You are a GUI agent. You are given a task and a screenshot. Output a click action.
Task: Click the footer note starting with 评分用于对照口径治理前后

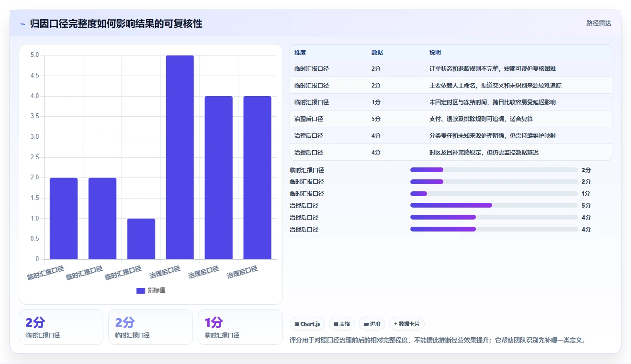coord(438,341)
